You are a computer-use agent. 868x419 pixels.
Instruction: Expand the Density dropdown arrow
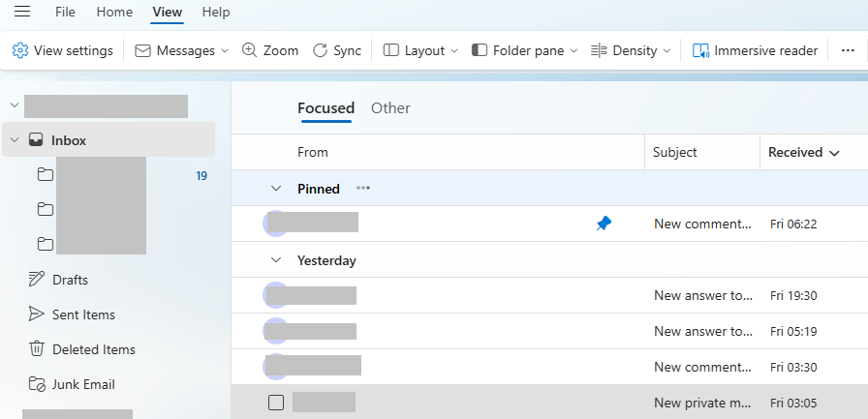tap(666, 51)
